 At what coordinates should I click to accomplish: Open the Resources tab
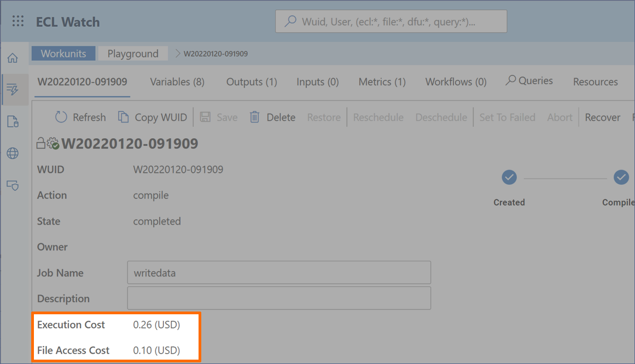595,82
